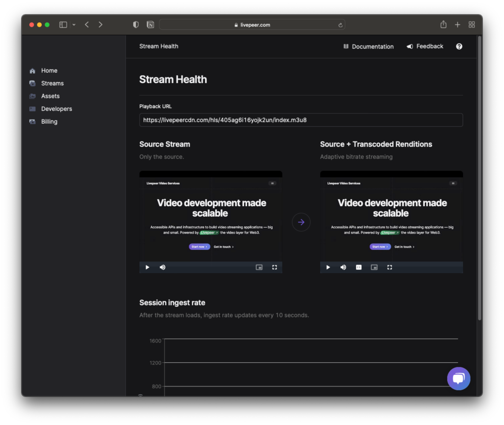
Task: Toggle closed captions on the transcoded player
Action: pos(359,267)
